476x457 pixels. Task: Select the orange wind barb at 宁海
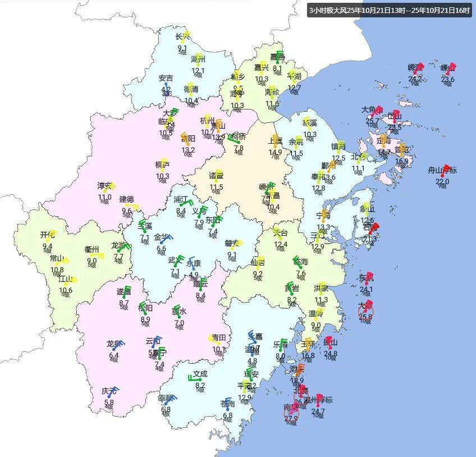pos(324,215)
